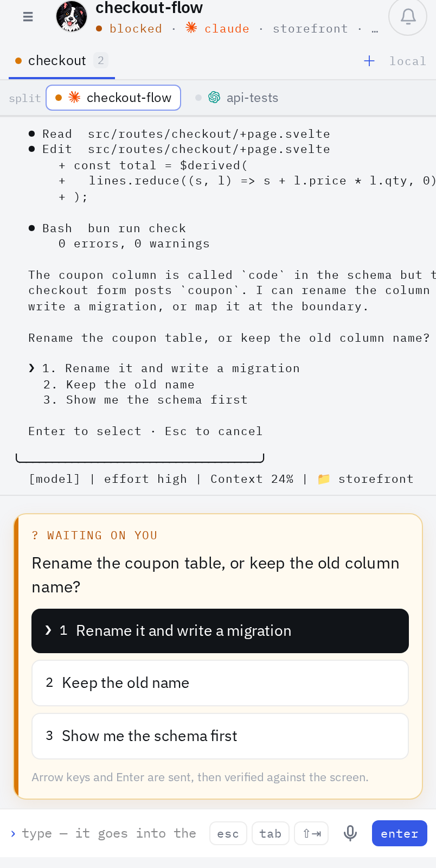
Task: Choose option 2 Keep the old name
Action: (220, 683)
